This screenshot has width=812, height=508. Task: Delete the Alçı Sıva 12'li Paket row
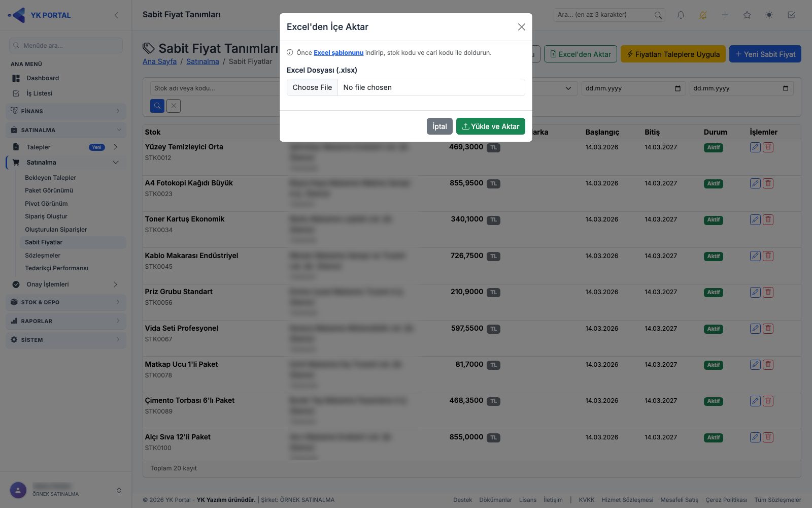(768, 437)
